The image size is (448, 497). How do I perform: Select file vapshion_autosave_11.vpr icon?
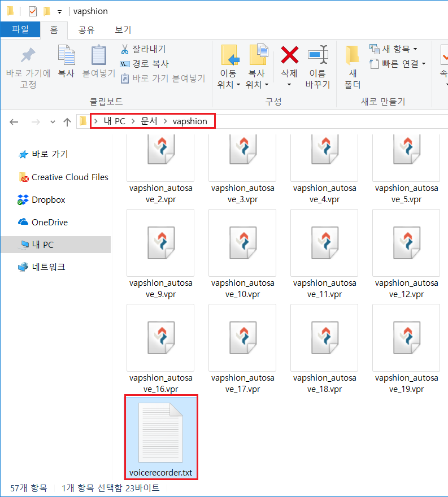[x=324, y=243]
